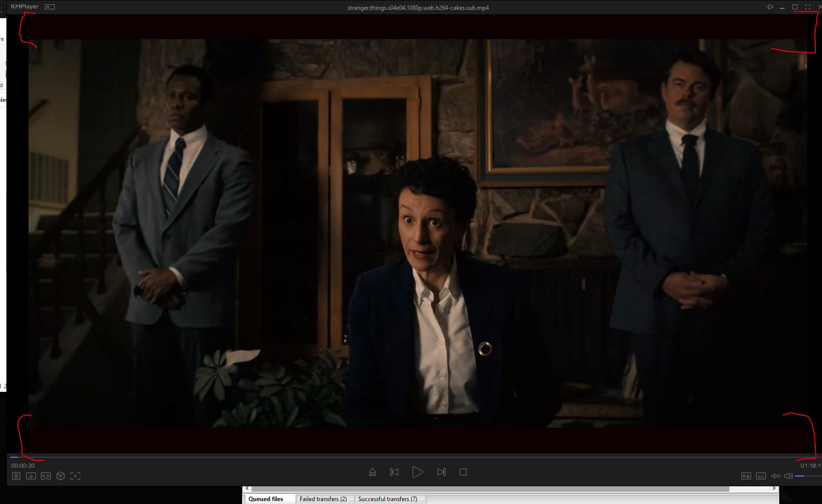Select the Queued files tab
Image resolution: width=822 pixels, height=504 pixels.
266,499
